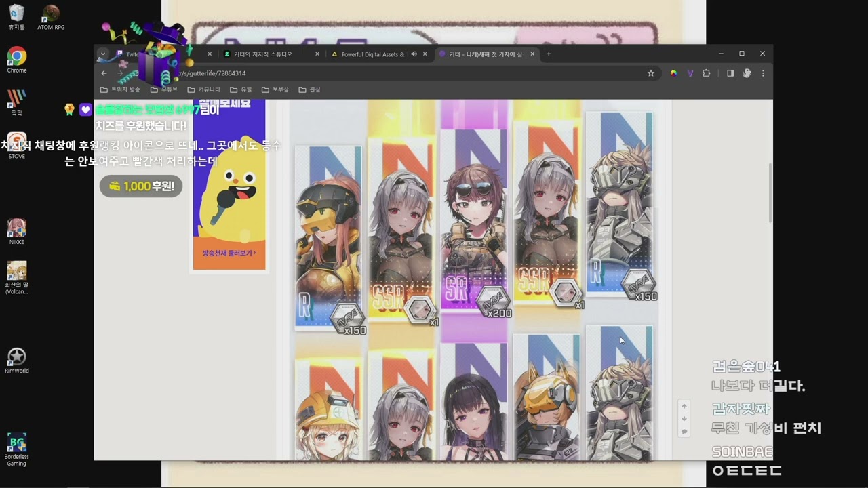Toggle the browser side panel icon

pyautogui.click(x=730, y=73)
